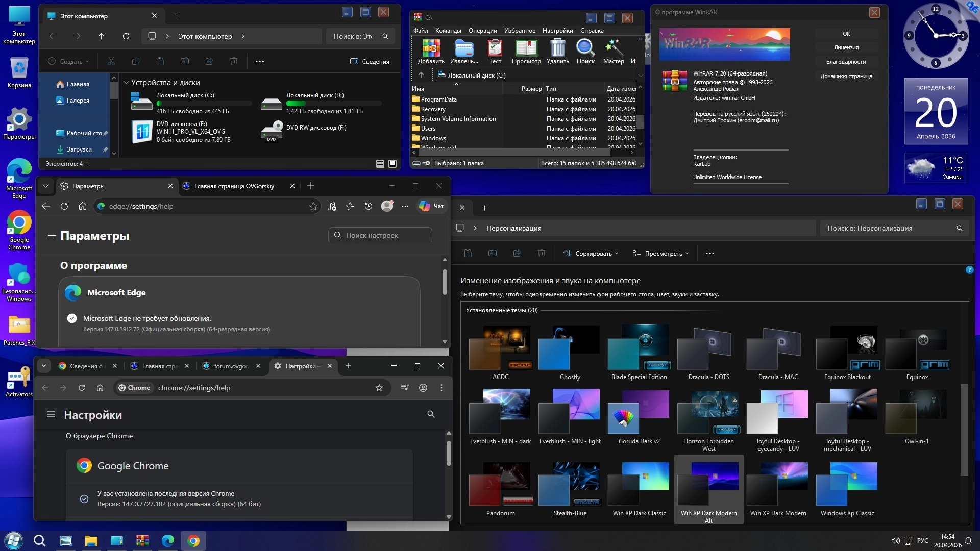Bookmark page with Chrome star icon

(x=379, y=388)
